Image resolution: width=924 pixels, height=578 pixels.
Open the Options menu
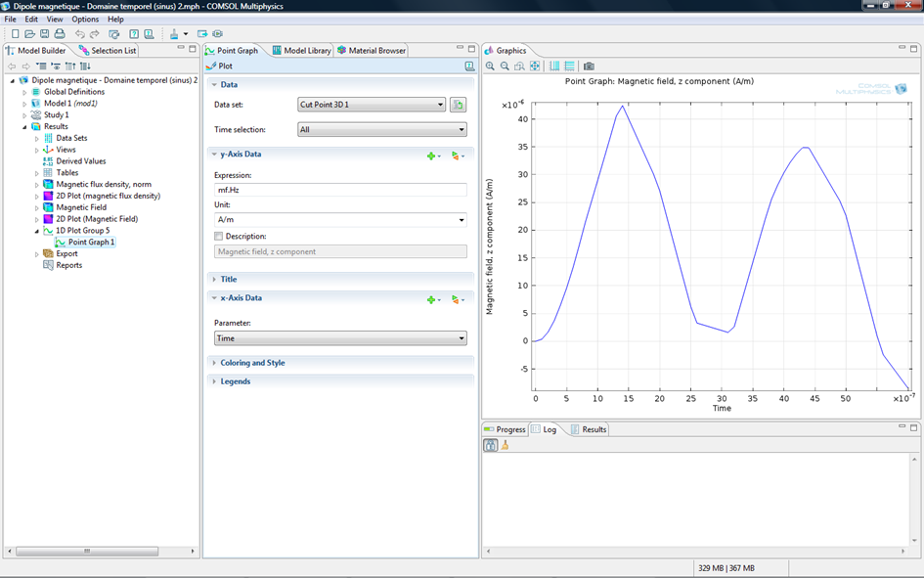coord(85,19)
